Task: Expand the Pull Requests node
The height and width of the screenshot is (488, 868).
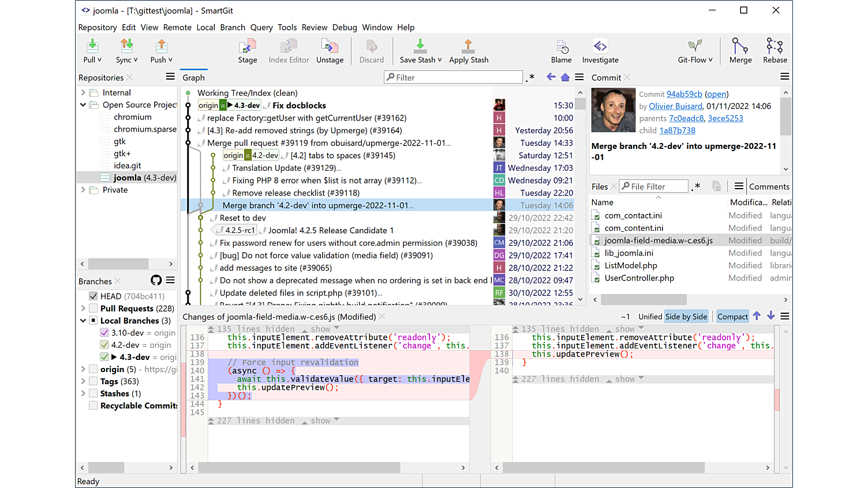Action: pos(83,308)
